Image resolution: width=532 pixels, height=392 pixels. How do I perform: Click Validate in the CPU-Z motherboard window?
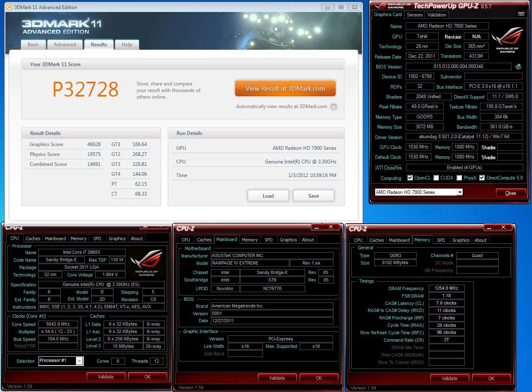click(277, 378)
